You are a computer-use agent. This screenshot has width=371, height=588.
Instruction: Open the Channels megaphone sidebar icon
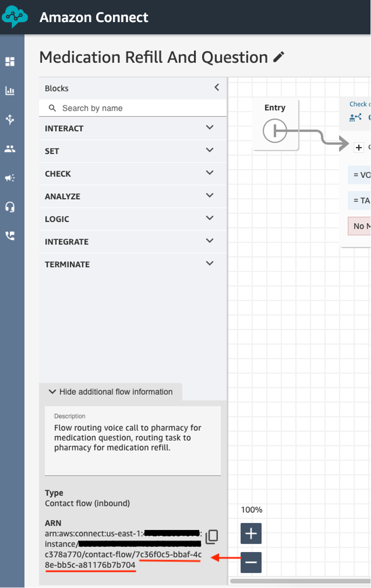10,178
